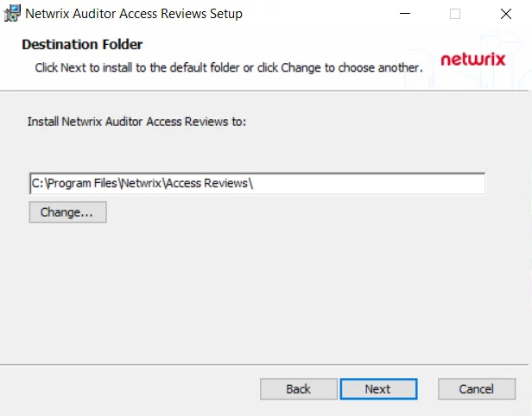
Task: Click the Next button to continue
Action: pos(378,389)
